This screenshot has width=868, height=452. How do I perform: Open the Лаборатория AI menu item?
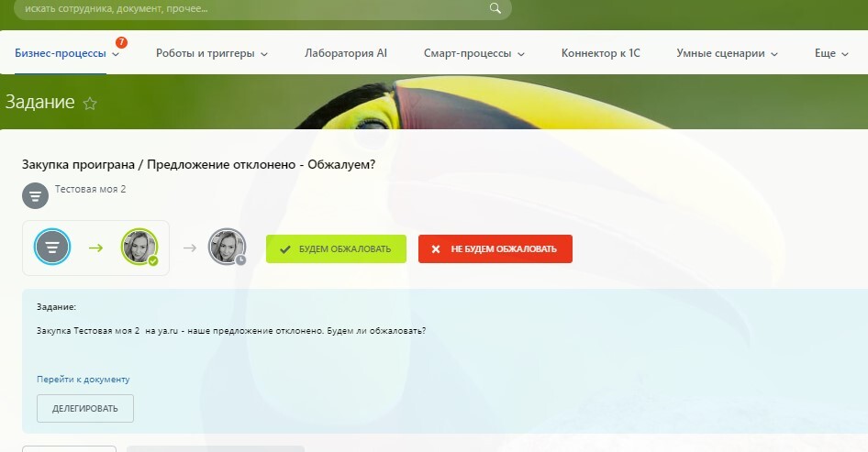tap(346, 53)
